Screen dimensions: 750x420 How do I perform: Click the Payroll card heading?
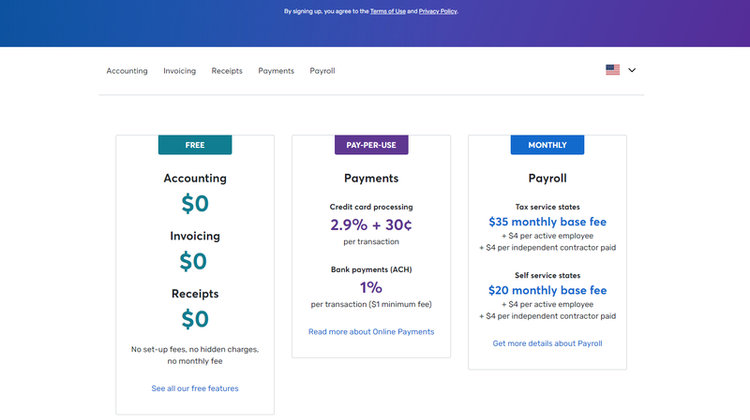tap(547, 178)
